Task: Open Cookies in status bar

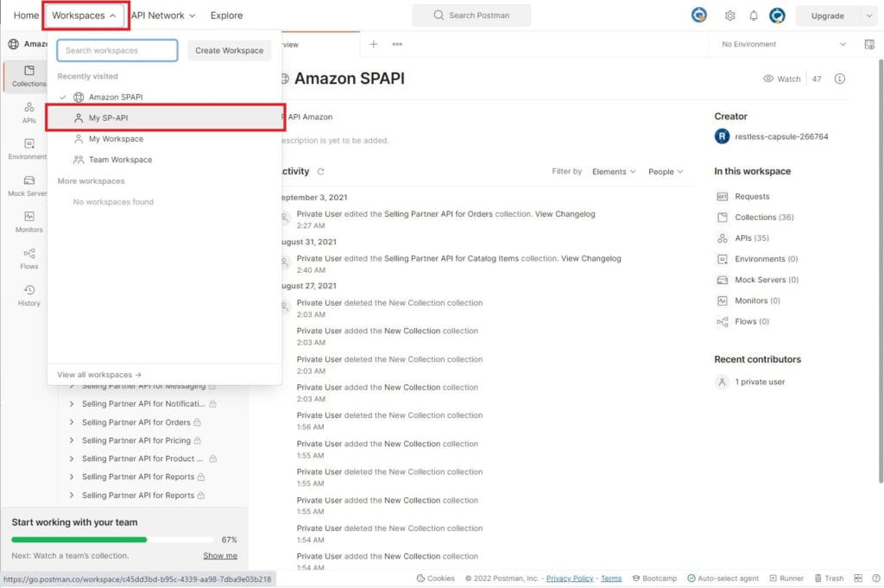Action: [x=435, y=579]
